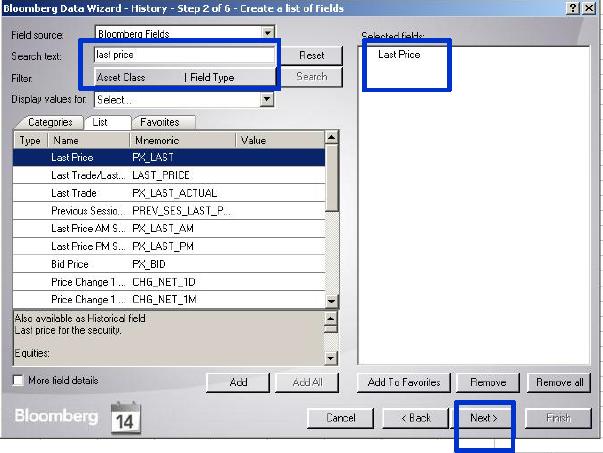Sort by the Mnemonic column header
The height and width of the screenshot is (453, 603).
[x=183, y=140]
